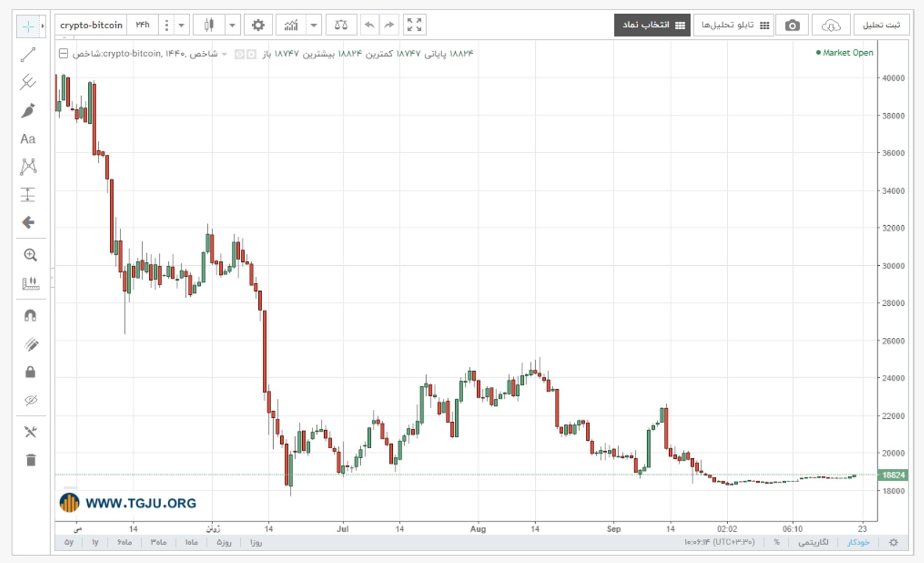Toggle the لگاریتمی logarithmic scale
Screen dimensions: 924x563
(x=814, y=542)
